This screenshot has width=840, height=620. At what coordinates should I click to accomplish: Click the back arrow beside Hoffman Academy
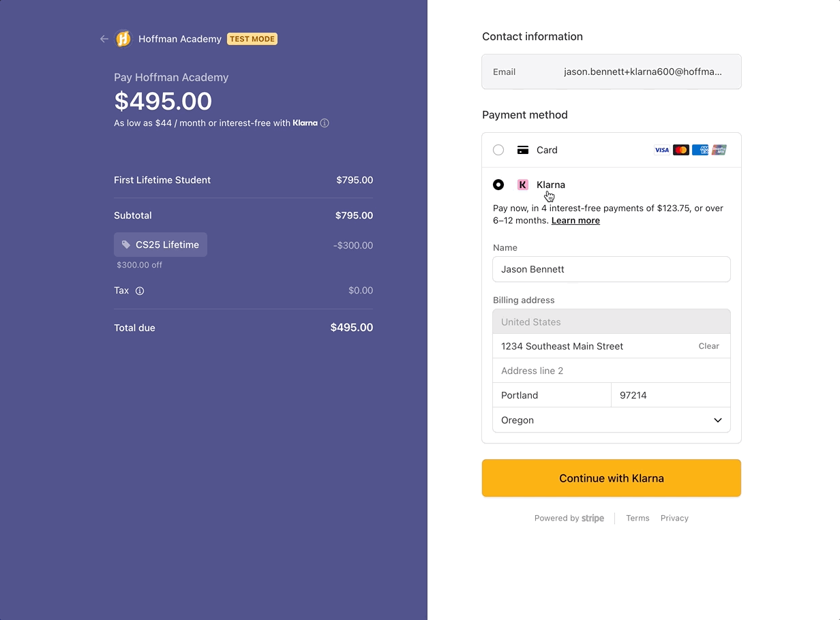[104, 39]
